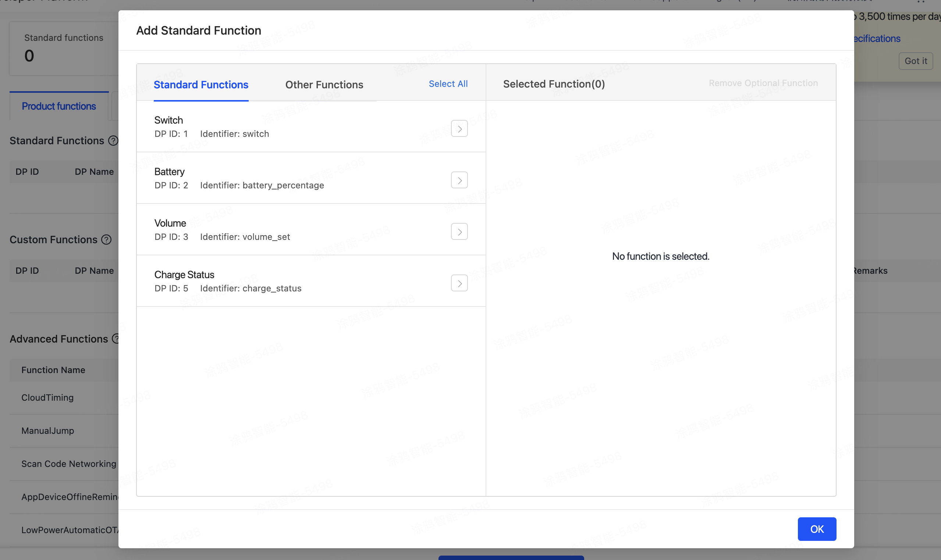941x560 pixels.
Task: Click help icon beside Custom Functions heading
Action: point(106,240)
